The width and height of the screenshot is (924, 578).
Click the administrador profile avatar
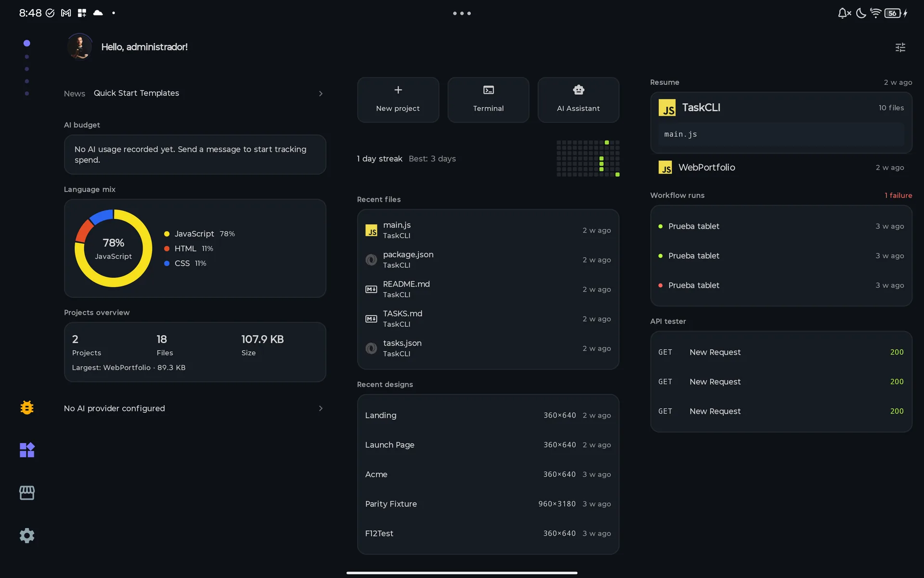click(x=80, y=47)
